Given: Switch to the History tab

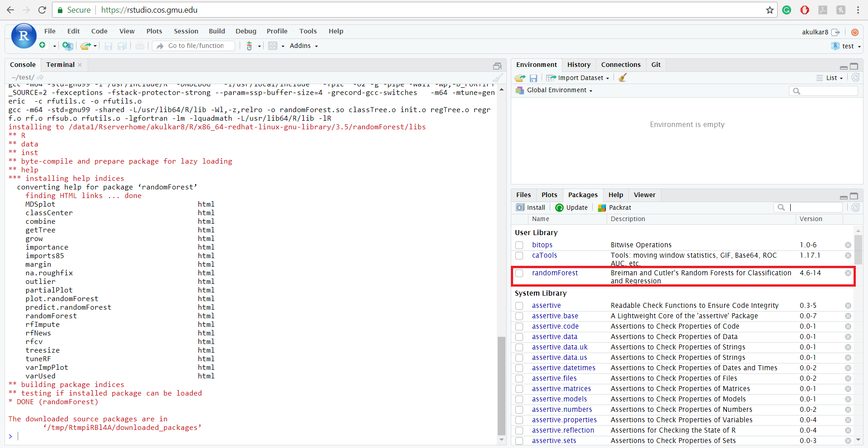Looking at the screenshot, I should (x=578, y=64).
